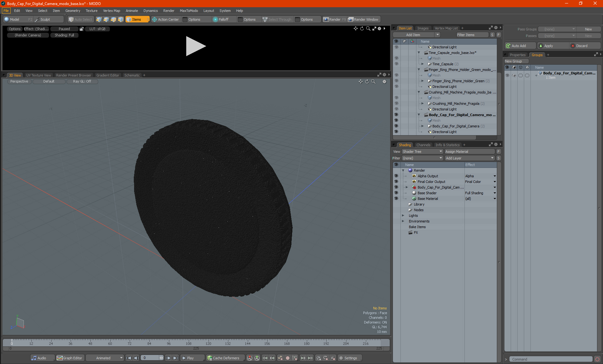Open the timeline Settings gear
Screen dimensions: 603x364
tap(341, 358)
